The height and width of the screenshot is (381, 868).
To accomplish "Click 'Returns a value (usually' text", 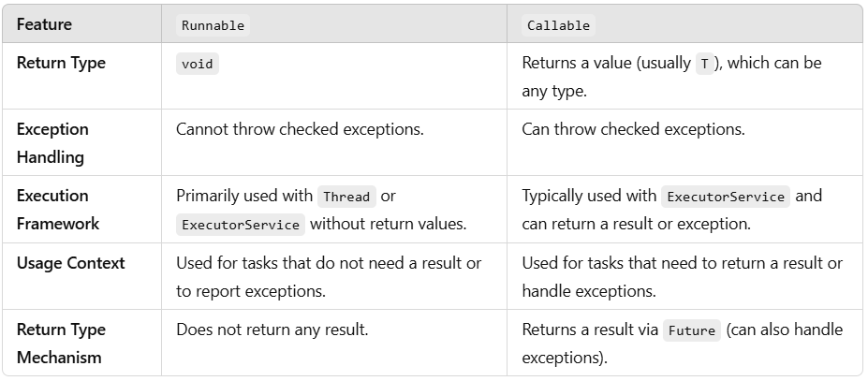I will click(606, 63).
